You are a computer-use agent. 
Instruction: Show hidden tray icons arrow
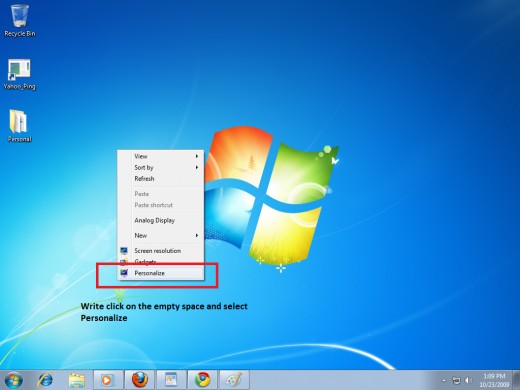click(x=444, y=380)
